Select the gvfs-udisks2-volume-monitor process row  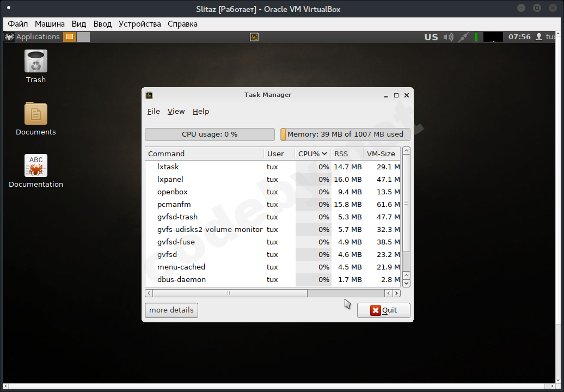click(273, 229)
